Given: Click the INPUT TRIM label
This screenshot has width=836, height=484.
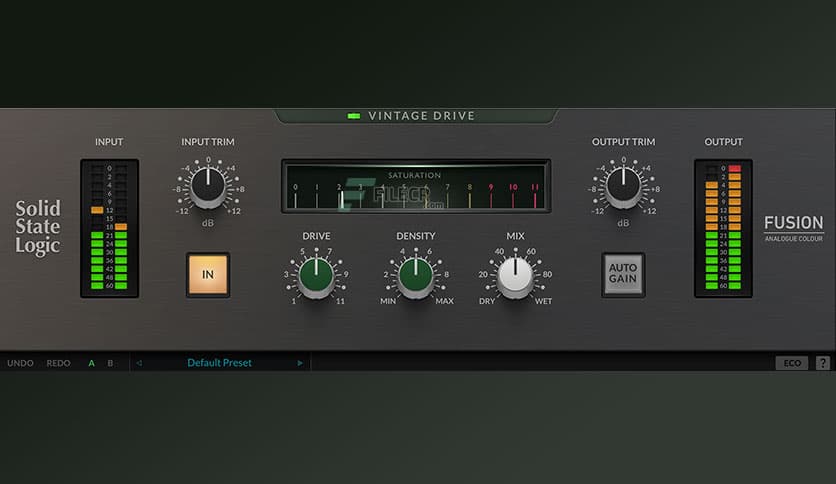Looking at the screenshot, I should click(207, 142).
